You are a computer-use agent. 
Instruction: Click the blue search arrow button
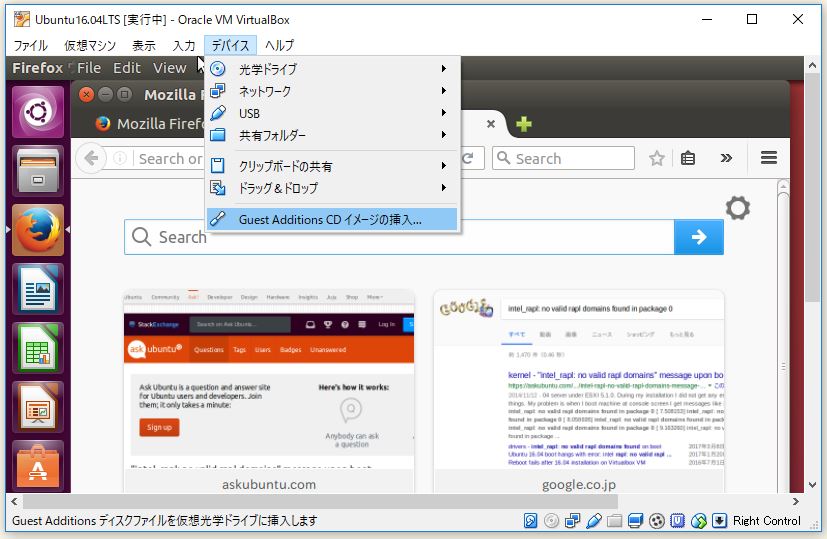(x=699, y=237)
